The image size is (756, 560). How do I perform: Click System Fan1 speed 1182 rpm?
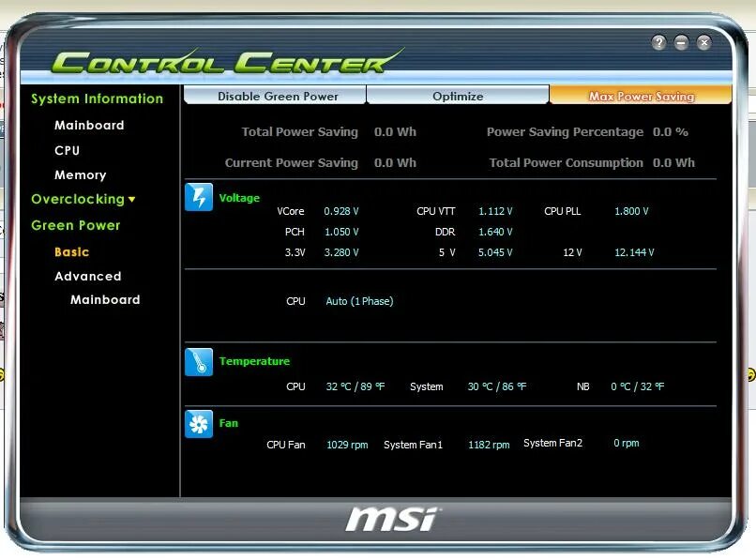(x=489, y=445)
